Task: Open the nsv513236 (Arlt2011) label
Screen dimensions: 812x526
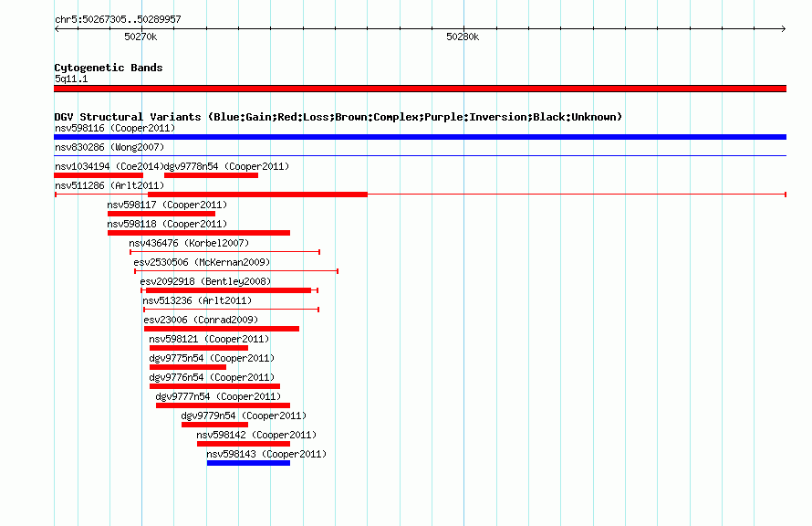Action: [197, 300]
